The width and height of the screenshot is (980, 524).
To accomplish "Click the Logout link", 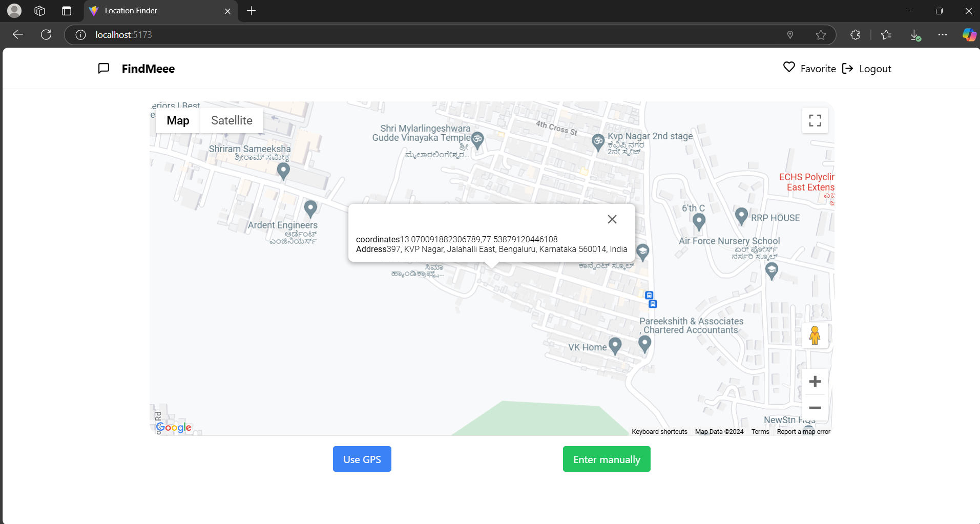I will tap(875, 69).
